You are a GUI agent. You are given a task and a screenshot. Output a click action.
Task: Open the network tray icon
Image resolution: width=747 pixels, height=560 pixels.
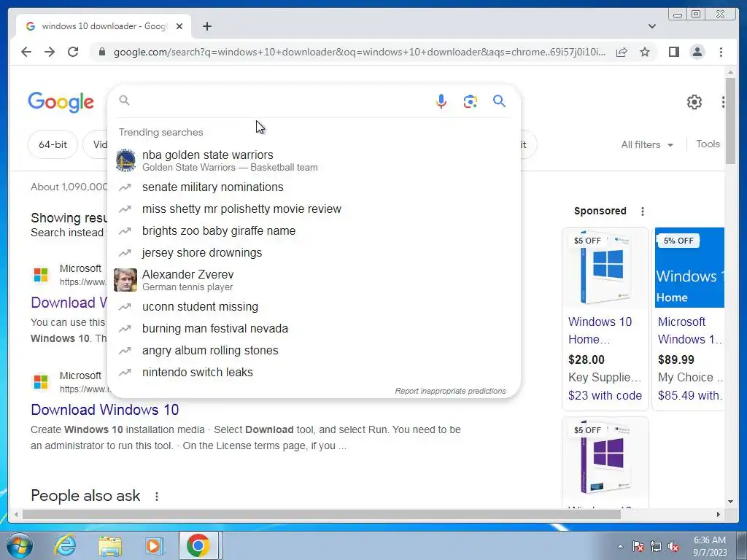tap(656, 546)
